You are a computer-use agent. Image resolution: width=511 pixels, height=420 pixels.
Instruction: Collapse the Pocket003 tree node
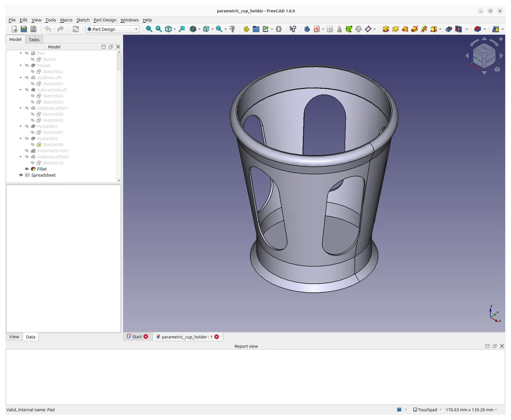(21, 139)
